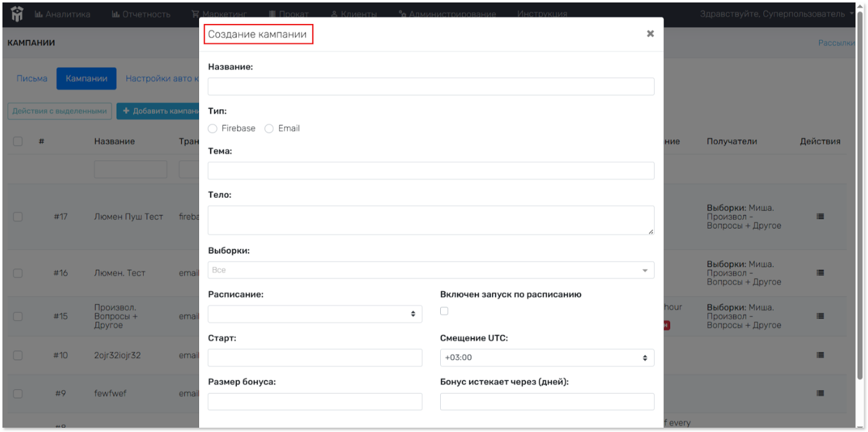
Task: Click the Название input field
Action: point(430,86)
